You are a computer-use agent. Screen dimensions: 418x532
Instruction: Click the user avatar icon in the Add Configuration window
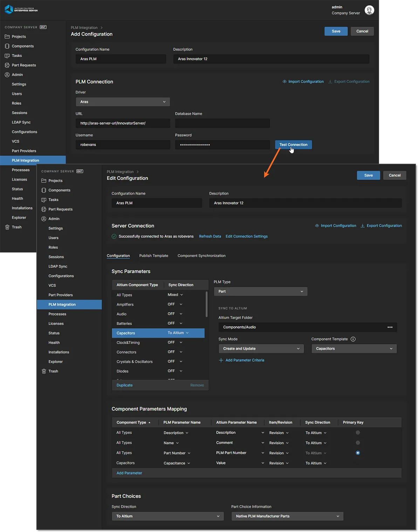click(369, 10)
